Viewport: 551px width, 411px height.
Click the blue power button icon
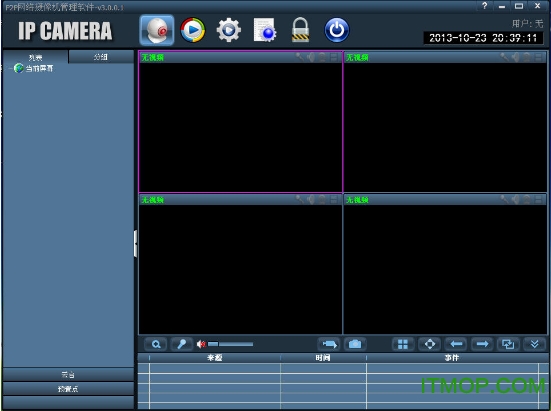tap(337, 30)
